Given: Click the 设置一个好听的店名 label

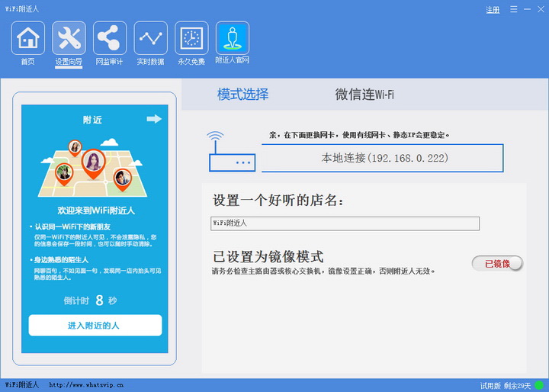Looking at the screenshot, I should [x=278, y=201].
